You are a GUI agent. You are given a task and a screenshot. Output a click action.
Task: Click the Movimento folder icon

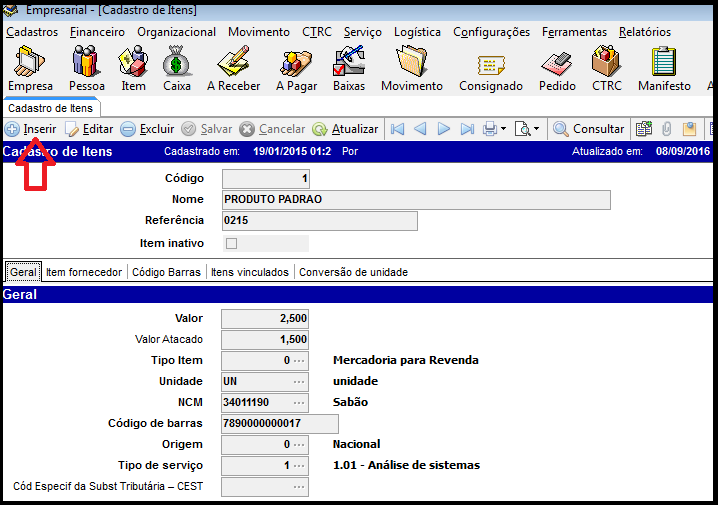click(411, 68)
